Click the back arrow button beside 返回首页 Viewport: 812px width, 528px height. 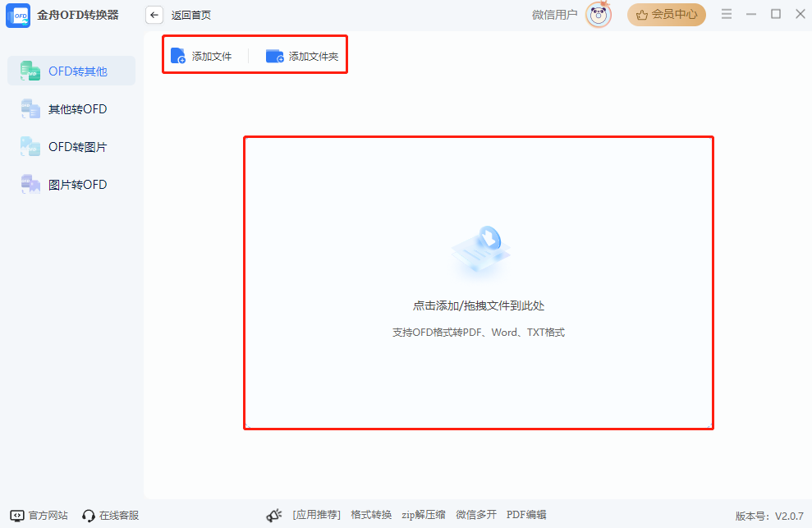coord(154,15)
